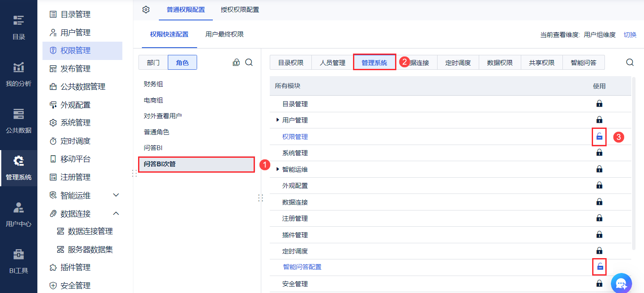Click the 切换 link for viewing dimension

(630, 34)
